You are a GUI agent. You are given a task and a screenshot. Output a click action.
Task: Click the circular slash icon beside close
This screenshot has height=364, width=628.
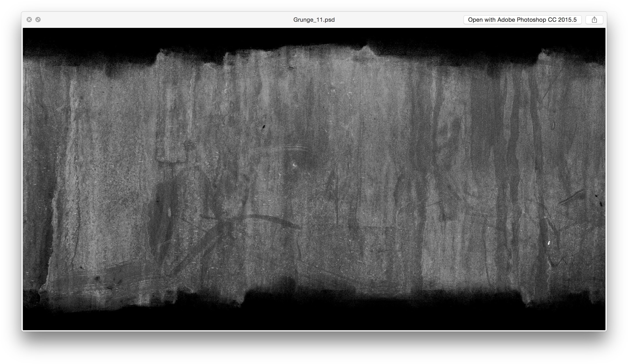coord(38,20)
